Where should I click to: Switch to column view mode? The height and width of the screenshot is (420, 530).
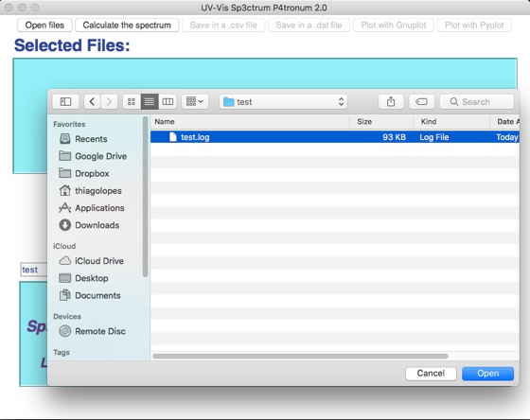(168, 102)
